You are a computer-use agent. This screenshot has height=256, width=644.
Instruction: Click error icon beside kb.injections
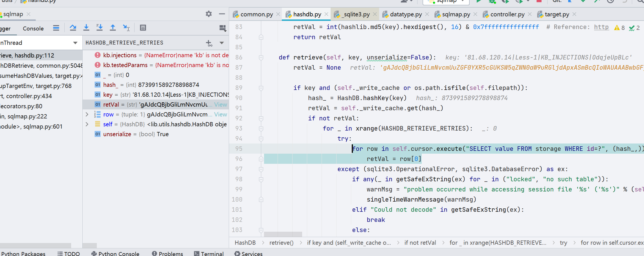pyautogui.click(x=98, y=55)
